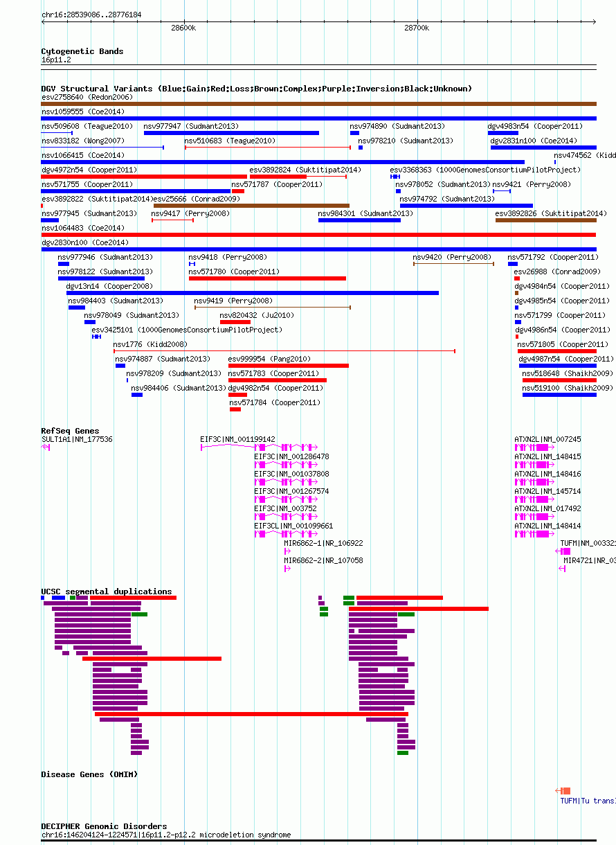Select the Disease Genes (OMIM) track title

pyautogui.click(x=89, y=774)
